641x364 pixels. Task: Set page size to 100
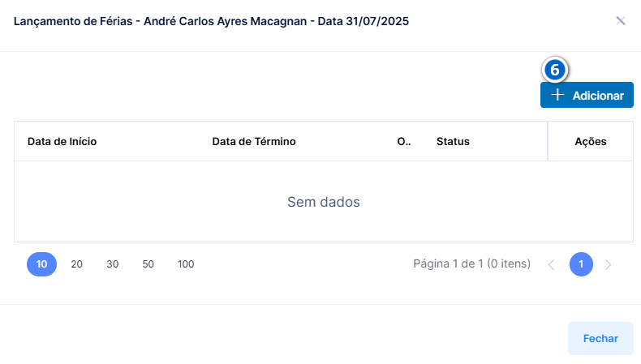(x=186, y=264)
